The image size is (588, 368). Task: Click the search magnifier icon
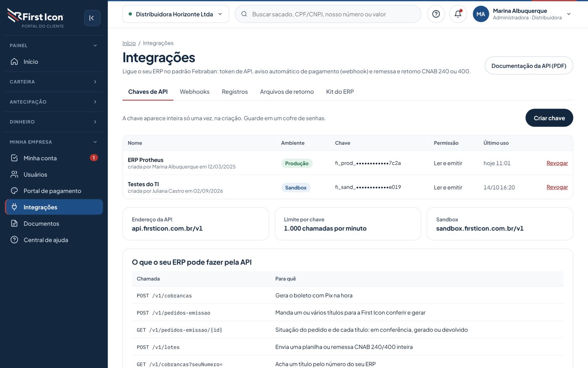(x=244, y=14)
